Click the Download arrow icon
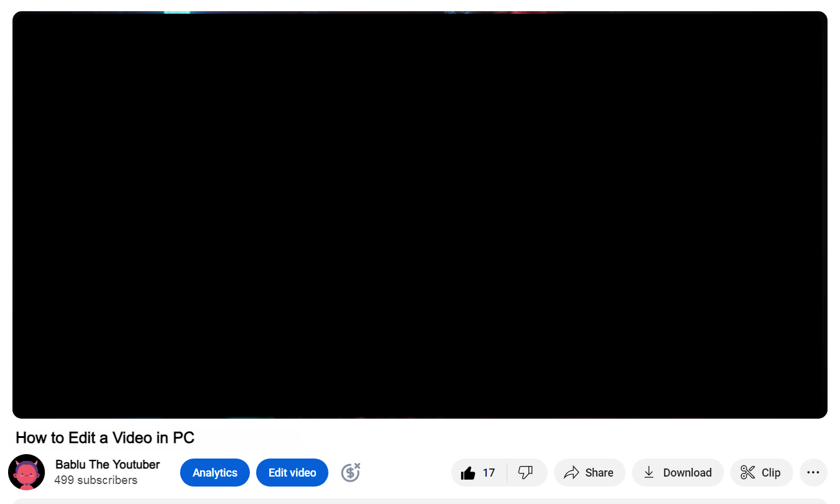 tap(649, 472)
